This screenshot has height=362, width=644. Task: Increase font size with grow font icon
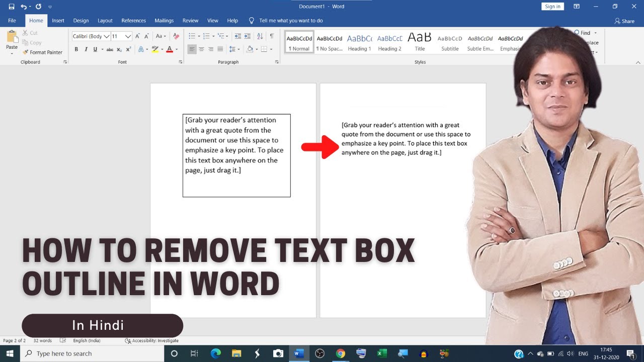click(138, 36)
